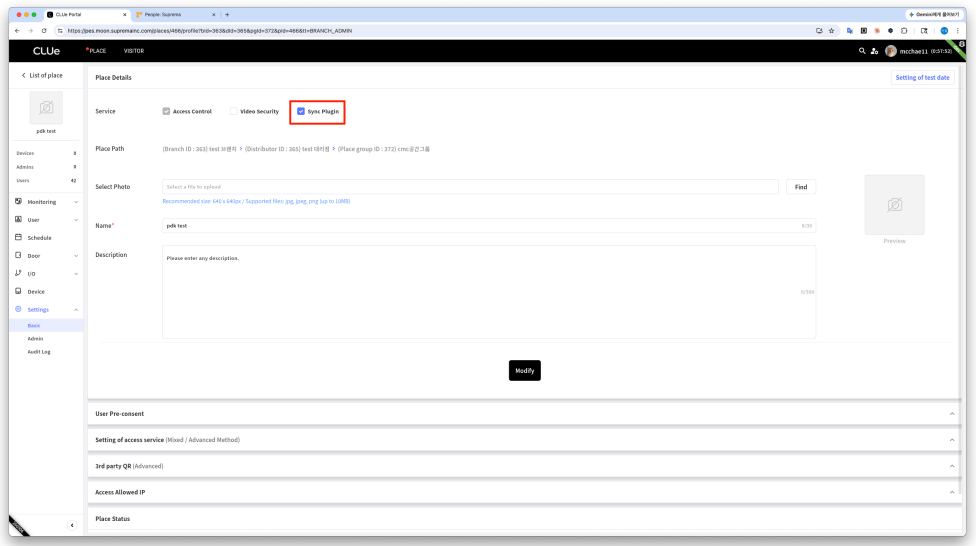Click the dark hexagon extension icon
Screen dimensions: 976x546
891,31
